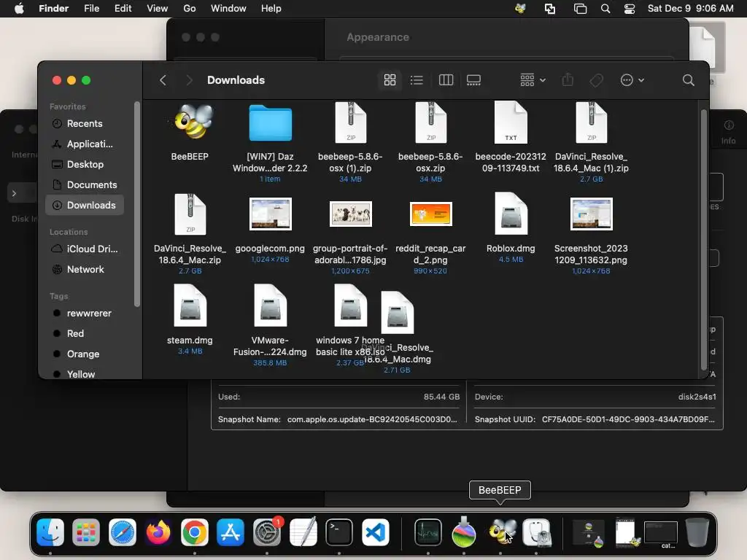Click the Finder sidebar scrollbar

pyautogui.click(x=137, y=205)
